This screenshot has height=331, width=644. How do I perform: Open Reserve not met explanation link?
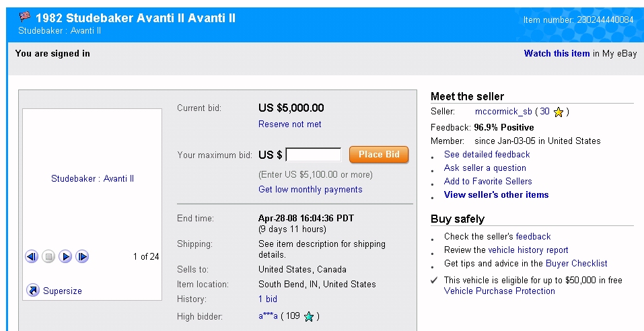[289, 124]
